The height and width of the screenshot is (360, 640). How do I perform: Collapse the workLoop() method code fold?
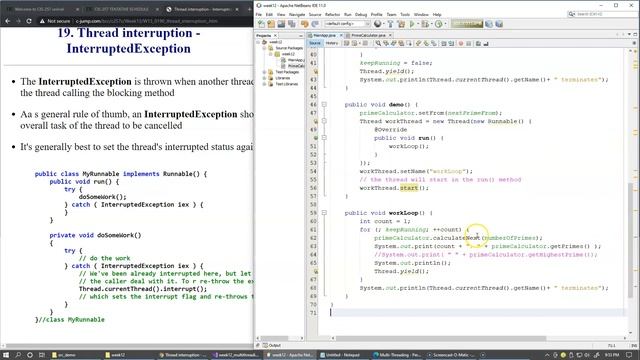point(324,213)
